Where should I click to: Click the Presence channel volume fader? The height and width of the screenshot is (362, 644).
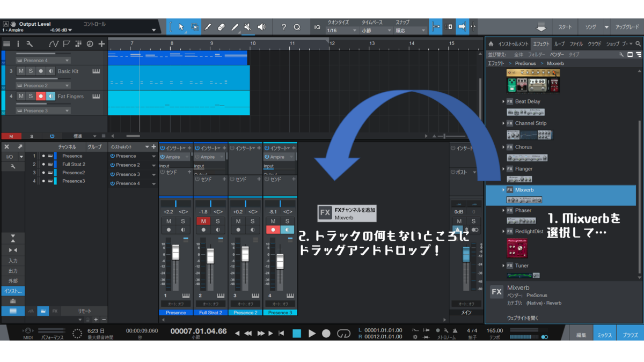[x=175, y=252]
